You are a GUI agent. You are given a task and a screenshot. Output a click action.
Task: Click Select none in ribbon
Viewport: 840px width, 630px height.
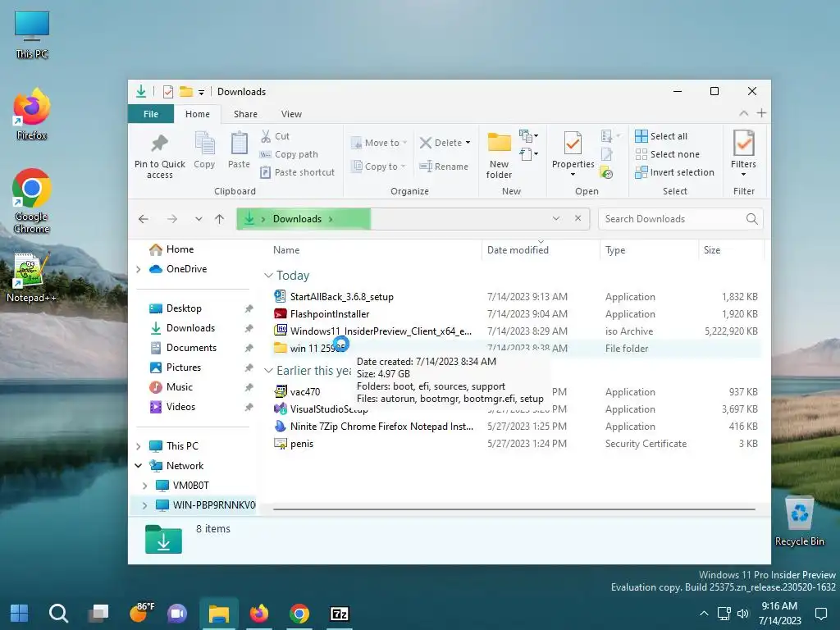pyautogui.click(x=667, y=154)
